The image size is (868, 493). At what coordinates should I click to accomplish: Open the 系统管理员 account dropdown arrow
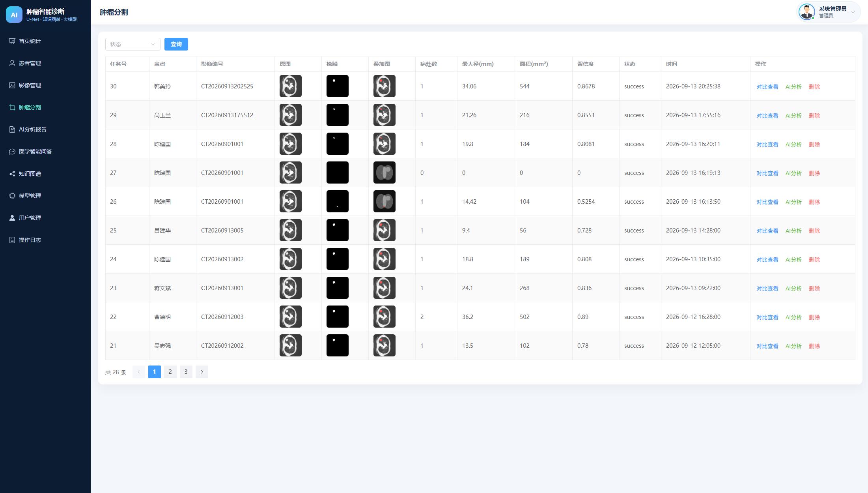coord(853,12)
